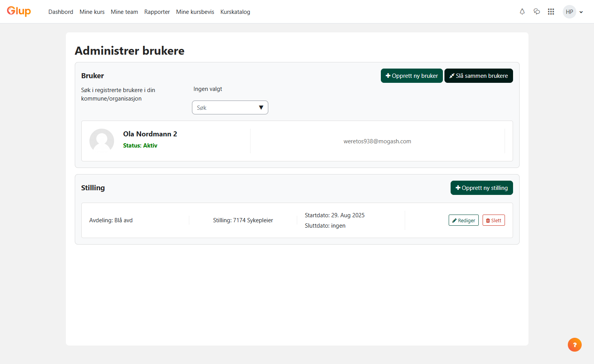Screen dimensions: 594x364
Task: Click Opprett ny stilling button
Action: click(482, 188)
